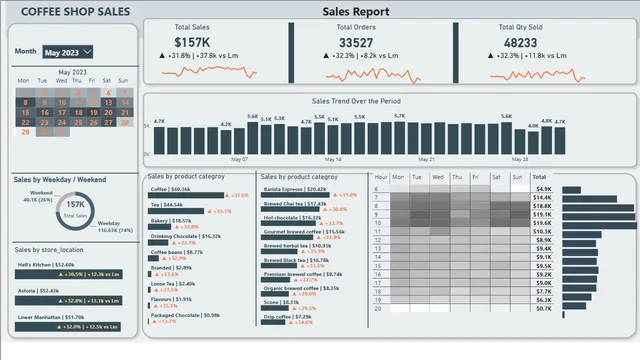Select the Astoria store bar
640x360 pixels.
pyautogui.click(x=69, y=301)
